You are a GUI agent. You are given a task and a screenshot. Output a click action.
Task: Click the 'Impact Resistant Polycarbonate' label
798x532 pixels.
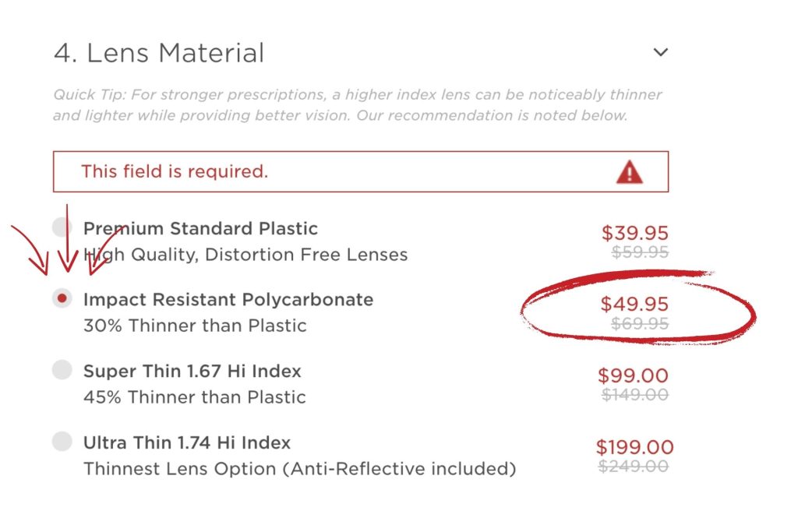coord(228,299)
